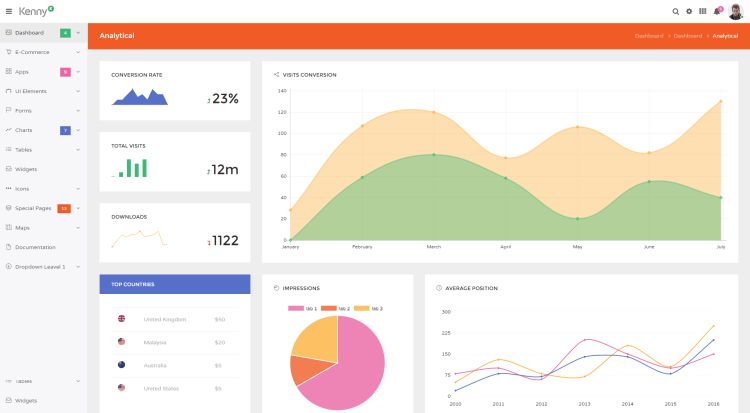Open the settings gear icon

click(689, 11)
